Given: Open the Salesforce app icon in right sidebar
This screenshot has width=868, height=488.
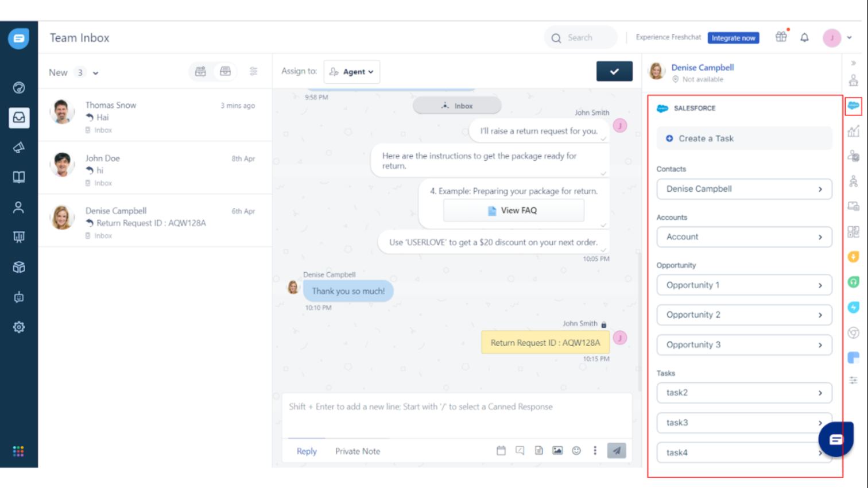Looking at the screenshot, I should (x=853, y=106).
